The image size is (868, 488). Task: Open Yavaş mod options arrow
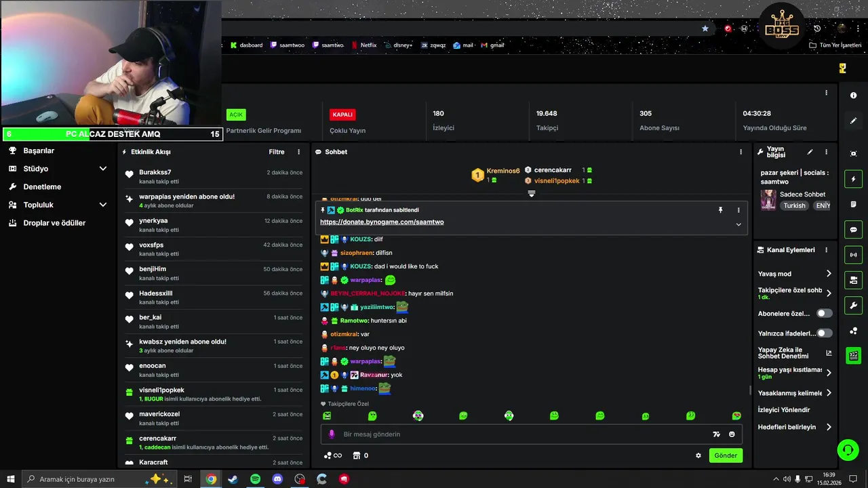(x=829, y=274)
